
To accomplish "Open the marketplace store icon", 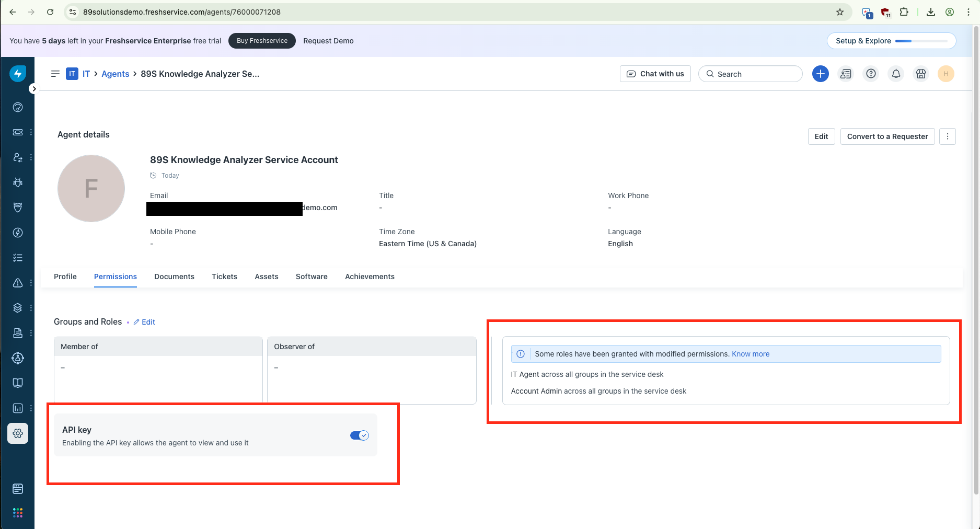I will 921,74.
